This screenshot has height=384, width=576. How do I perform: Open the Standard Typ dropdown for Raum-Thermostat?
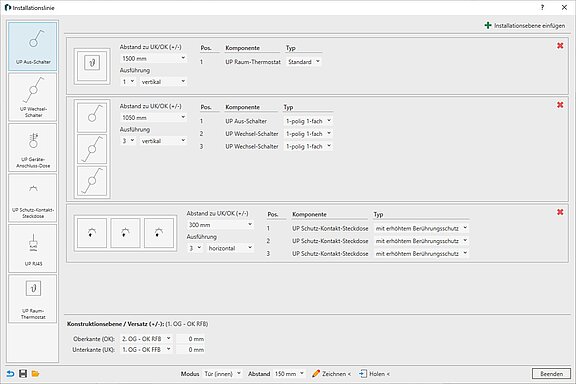[x=304, y=62]
